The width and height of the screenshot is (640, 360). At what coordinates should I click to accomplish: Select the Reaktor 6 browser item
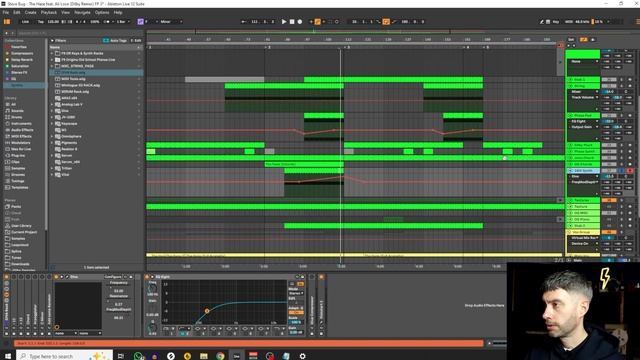click(x=69, y=149)
